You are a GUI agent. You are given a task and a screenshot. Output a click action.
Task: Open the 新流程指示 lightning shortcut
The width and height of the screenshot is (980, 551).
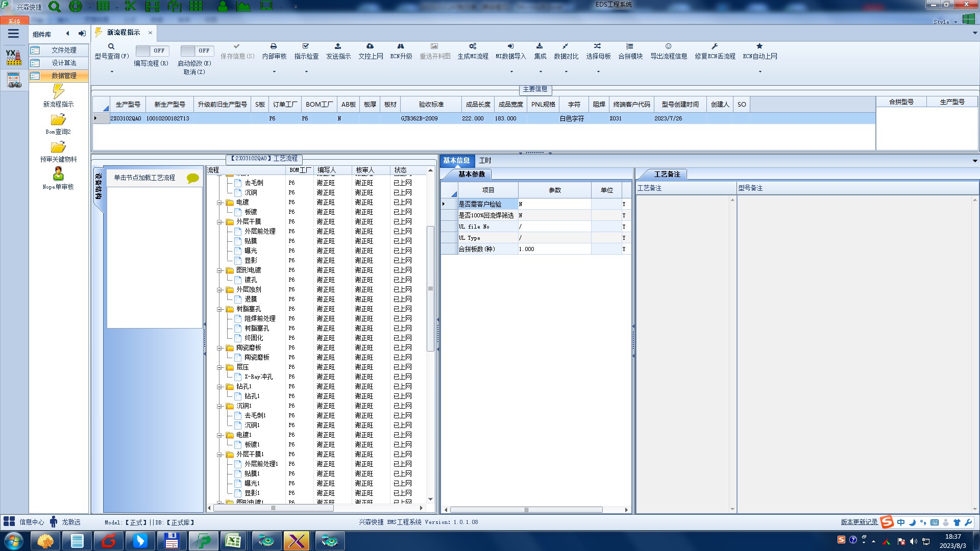[x=58, y=92]
